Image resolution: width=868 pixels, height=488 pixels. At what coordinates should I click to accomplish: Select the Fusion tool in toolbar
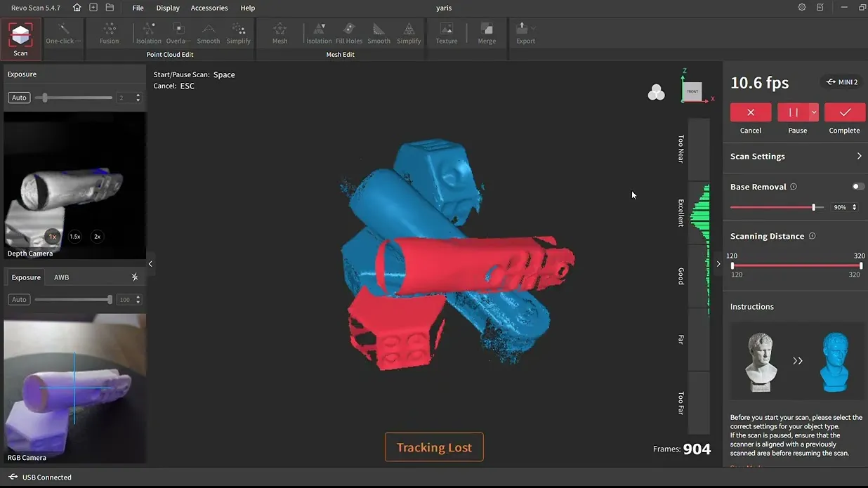click(x=110, y=32)
